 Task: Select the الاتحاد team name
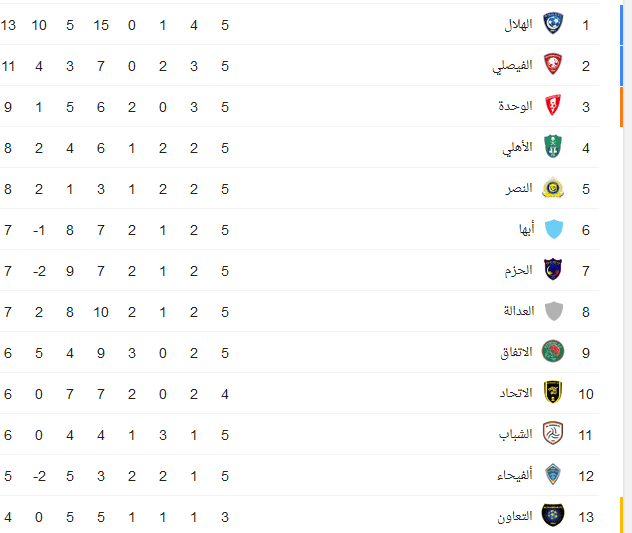point(516,394)
